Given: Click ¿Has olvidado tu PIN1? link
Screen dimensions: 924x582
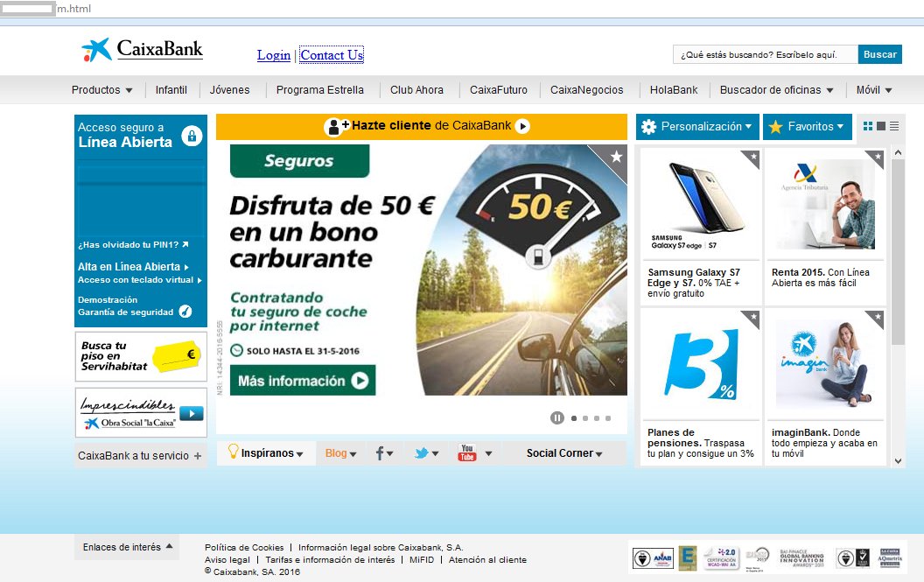Looking at the screenshot, I should click(x=133, y=245).
